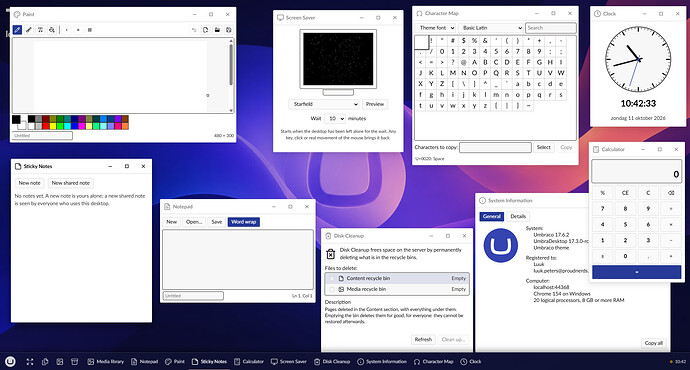Open the Umbraco start button on taskbar
690x370 pixels.
11,362
